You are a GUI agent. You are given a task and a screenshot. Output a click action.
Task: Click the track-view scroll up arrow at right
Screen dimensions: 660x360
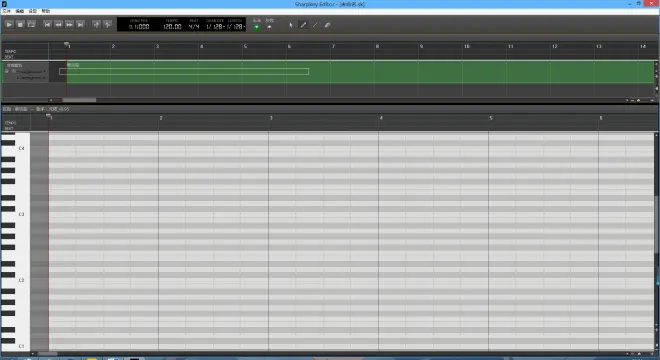656,64
